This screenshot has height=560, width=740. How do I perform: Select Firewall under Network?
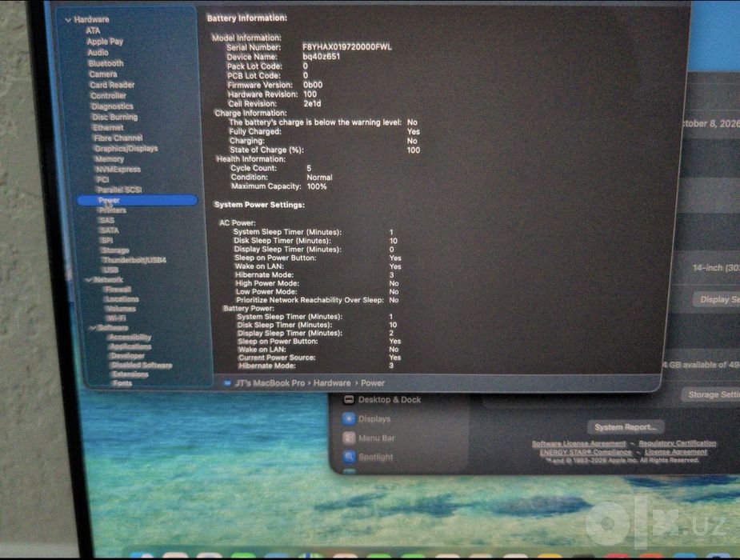pos(118,289)
